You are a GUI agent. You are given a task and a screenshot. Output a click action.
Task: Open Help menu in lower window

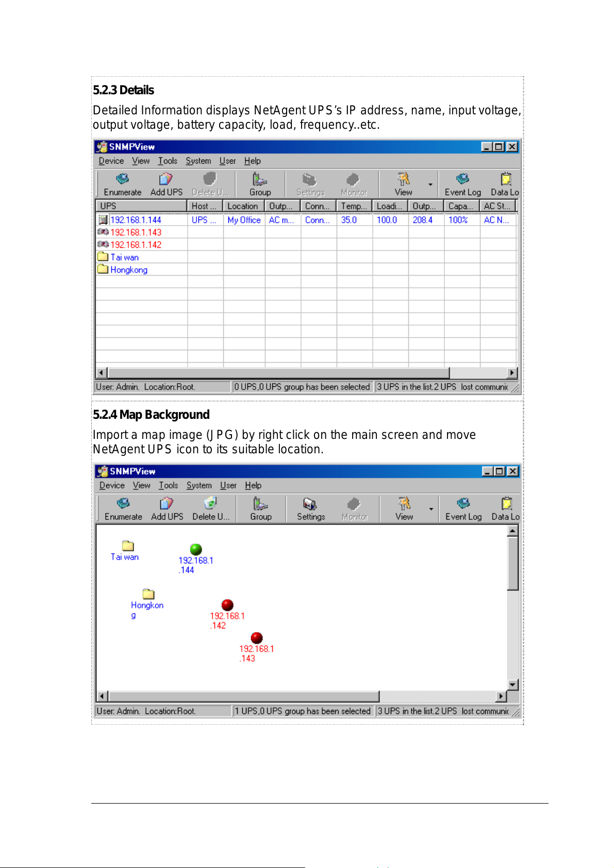coord(254,485)
